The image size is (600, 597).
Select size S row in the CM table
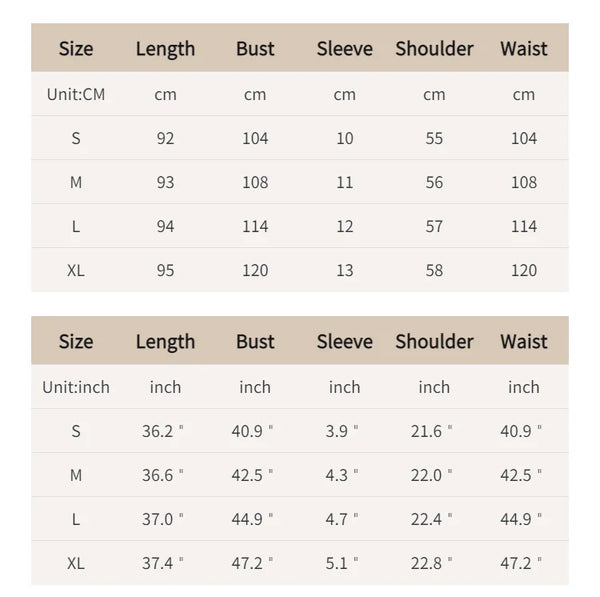point(300,138)
